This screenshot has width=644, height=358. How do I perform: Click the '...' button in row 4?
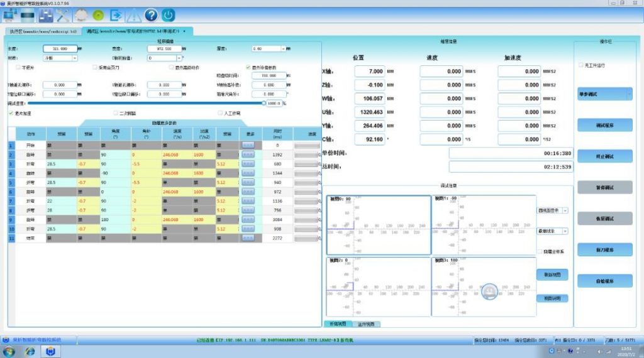tap(248, 173)
